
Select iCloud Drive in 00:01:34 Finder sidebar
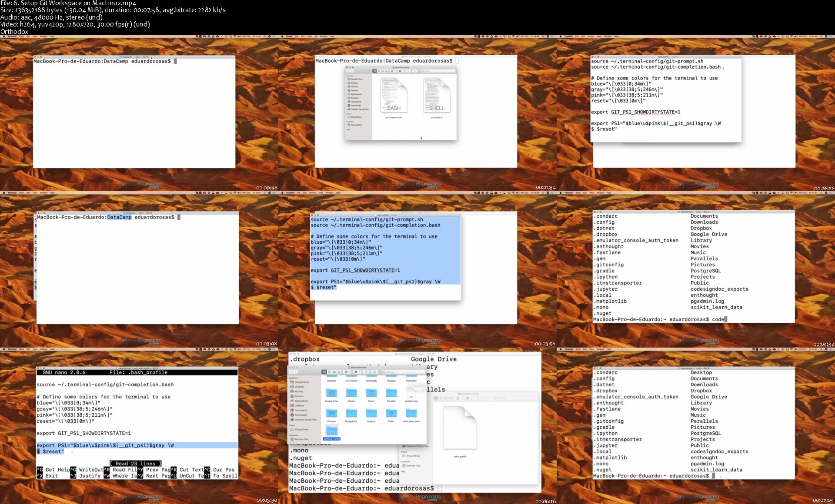[x=354, y=117]
